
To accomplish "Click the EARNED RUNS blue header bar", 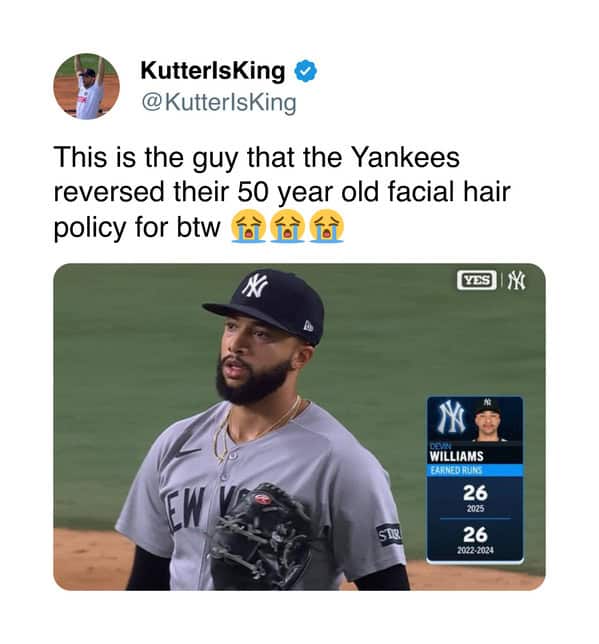I will tap(475, 470).
